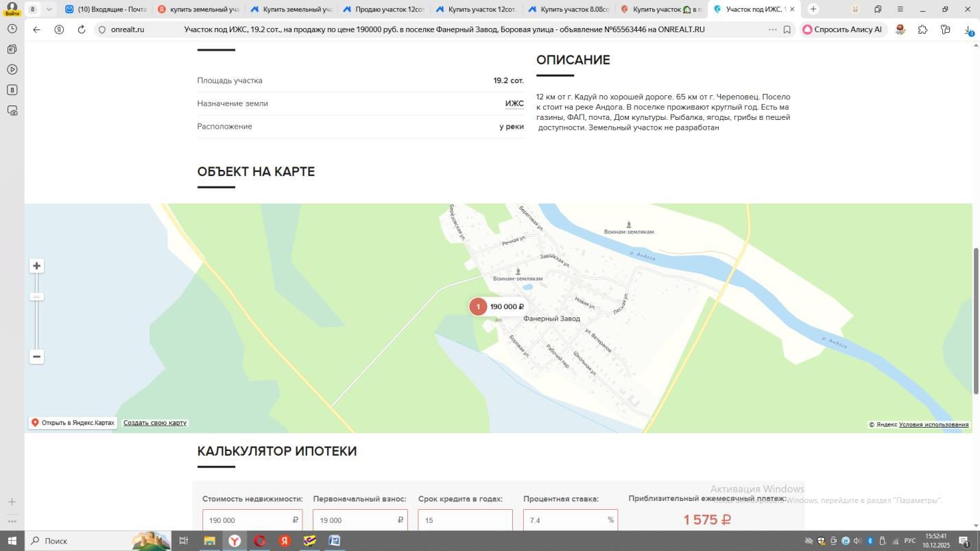
Task: Open the history clock icon in sidebar
Action: [12, 29]
